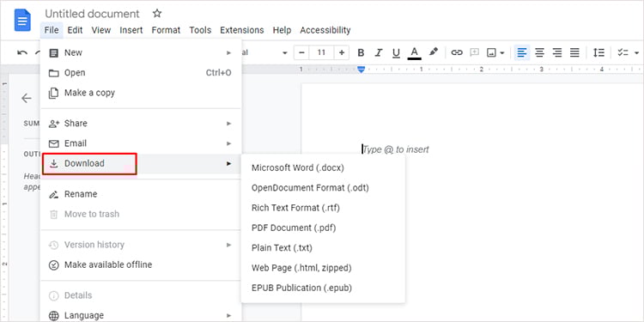The image size is (644, 322).
Task: Expand the font name dropdown arrow
Action: tap(284, 53)
